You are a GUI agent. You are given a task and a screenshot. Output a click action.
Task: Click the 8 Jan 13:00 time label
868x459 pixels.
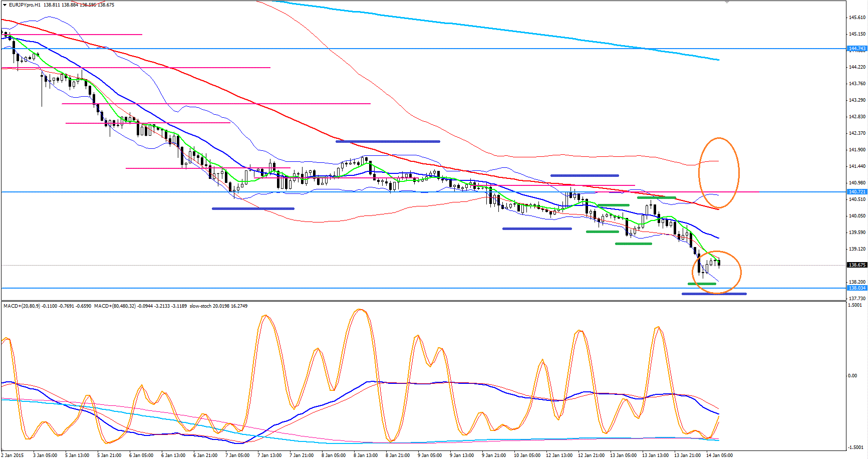click(366, 455)
